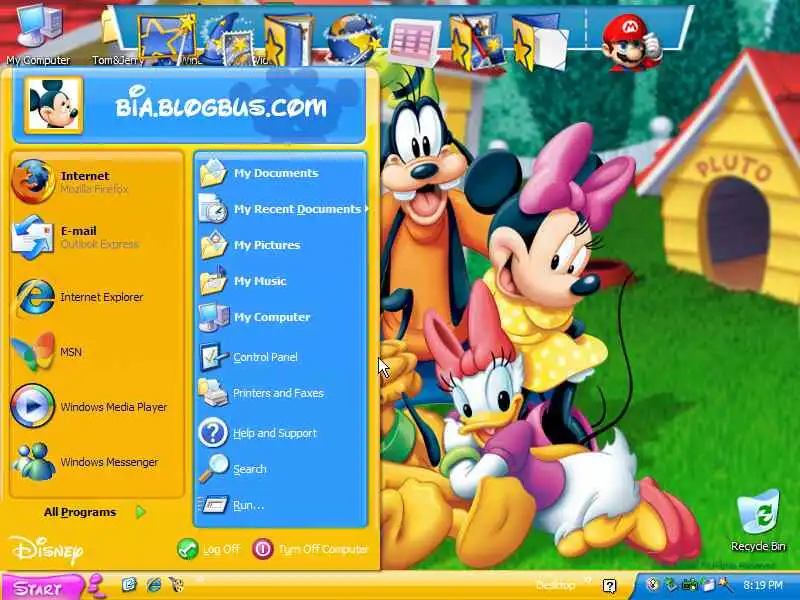
Task: Click third quick launch icon on taskbar
Action: coord(177,584)
